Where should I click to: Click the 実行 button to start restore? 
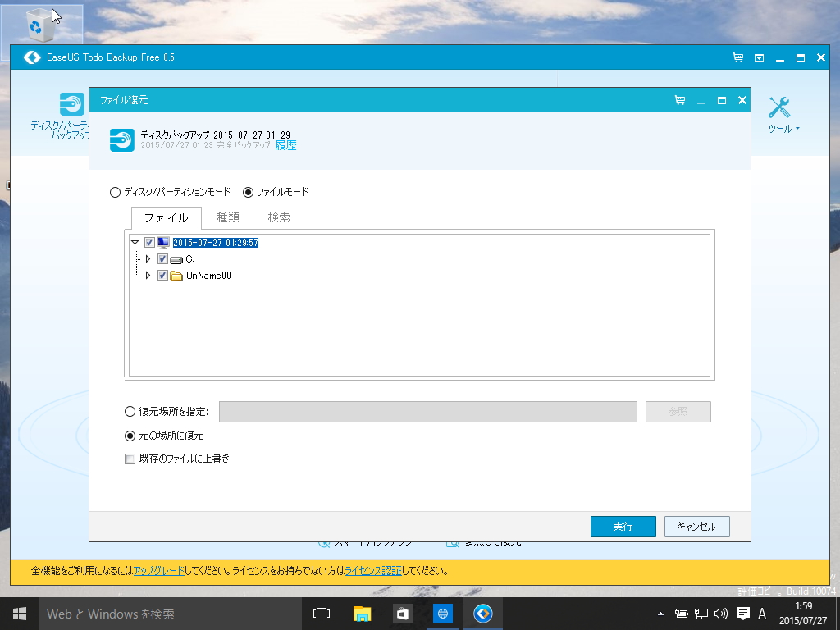click(x=623, y=527)
